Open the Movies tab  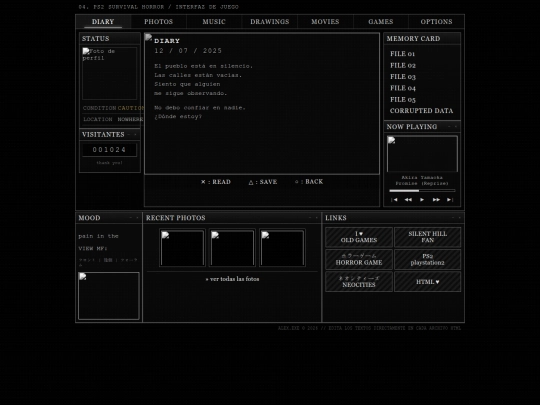point(325,22)
